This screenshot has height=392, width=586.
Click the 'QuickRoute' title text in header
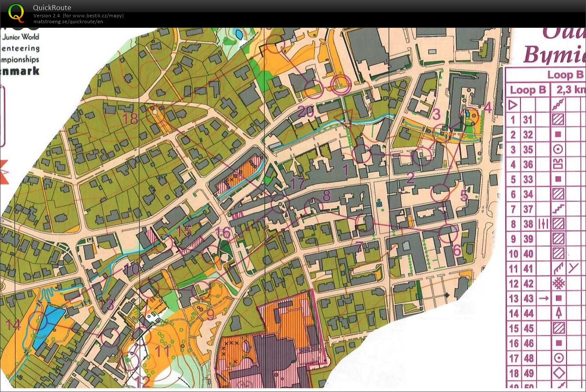point(52,8)
